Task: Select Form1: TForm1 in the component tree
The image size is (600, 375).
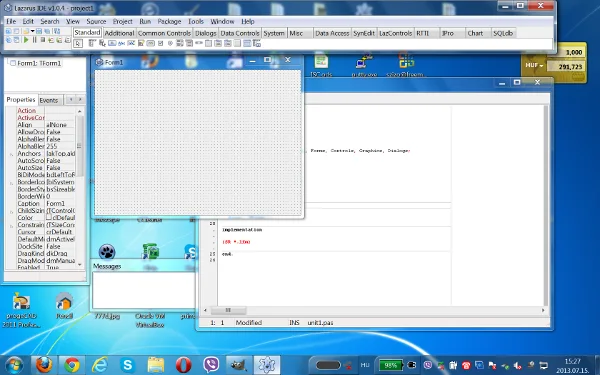Action: (x=39, y=63)
